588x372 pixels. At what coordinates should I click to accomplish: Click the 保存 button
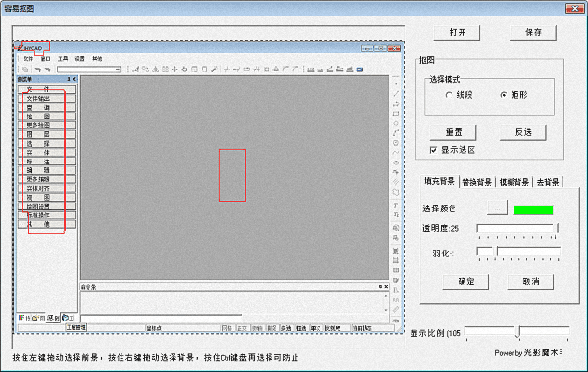tap(533, 33)
